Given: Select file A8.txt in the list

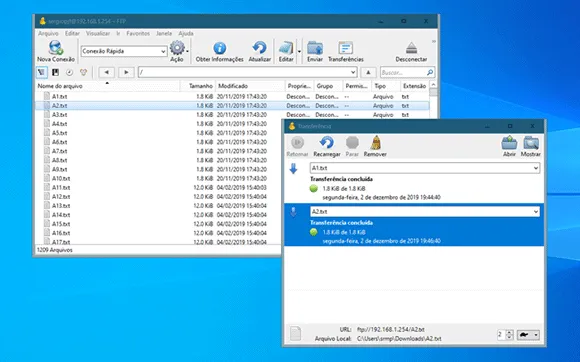Looking at the screenshot, I should click(x=158, y=160).
